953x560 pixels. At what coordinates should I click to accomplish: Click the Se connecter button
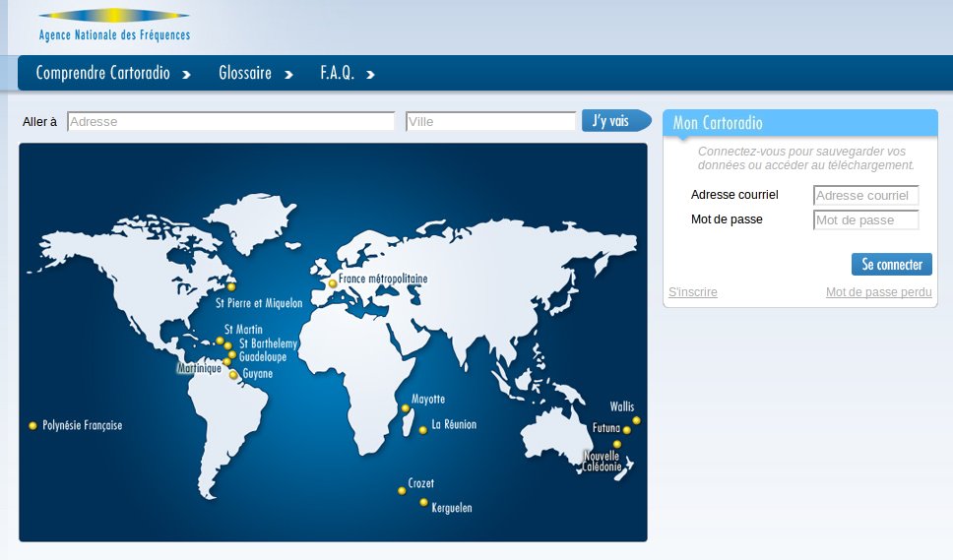tap(891, 264)
